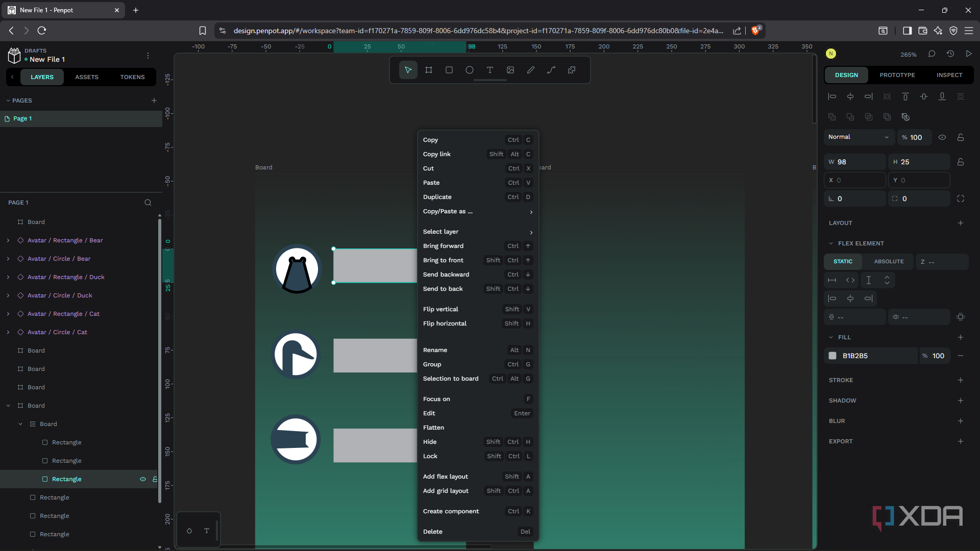Select the Image insert tool

pyautogui.click(x=510, y=70)
